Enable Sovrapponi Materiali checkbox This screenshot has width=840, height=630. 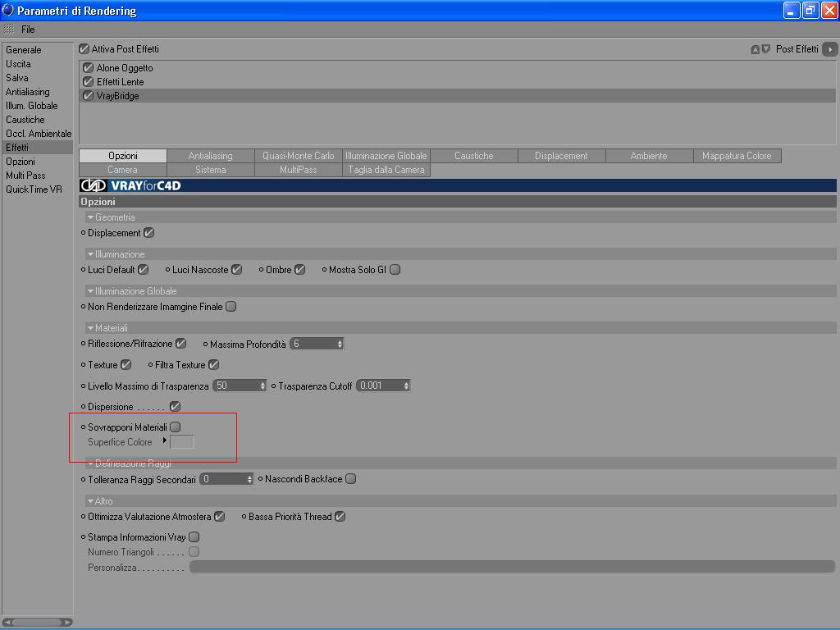(x=176, y=427)
